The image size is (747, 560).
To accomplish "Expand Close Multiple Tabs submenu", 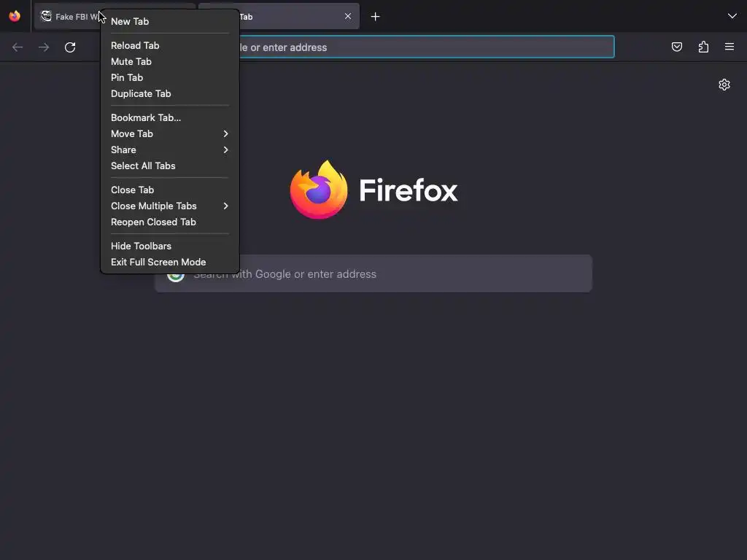I will click(x=169, y=206).
